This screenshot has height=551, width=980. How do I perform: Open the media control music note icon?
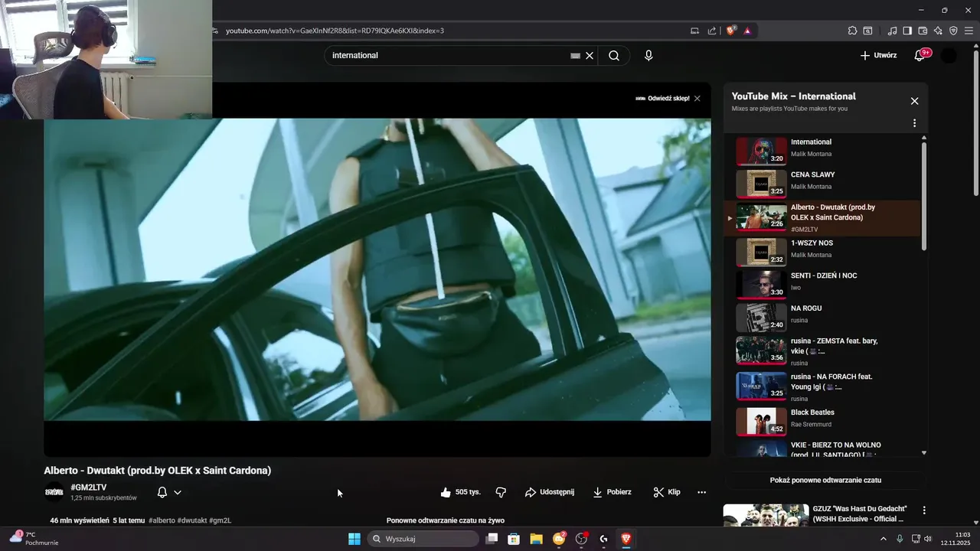(x=892, y=31)
